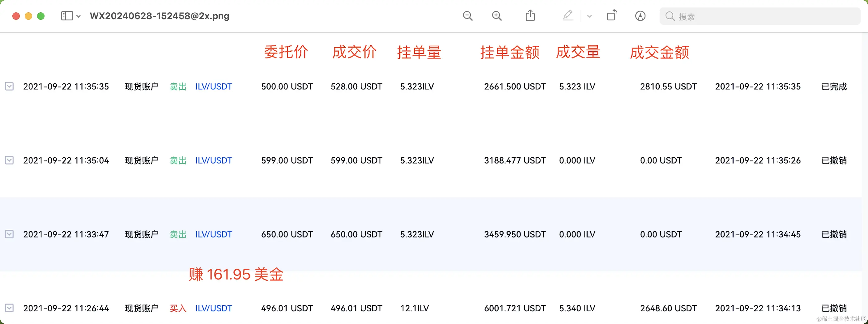868x324 pixels.
Task: Zoom out the image view
Action: [468, 16]
